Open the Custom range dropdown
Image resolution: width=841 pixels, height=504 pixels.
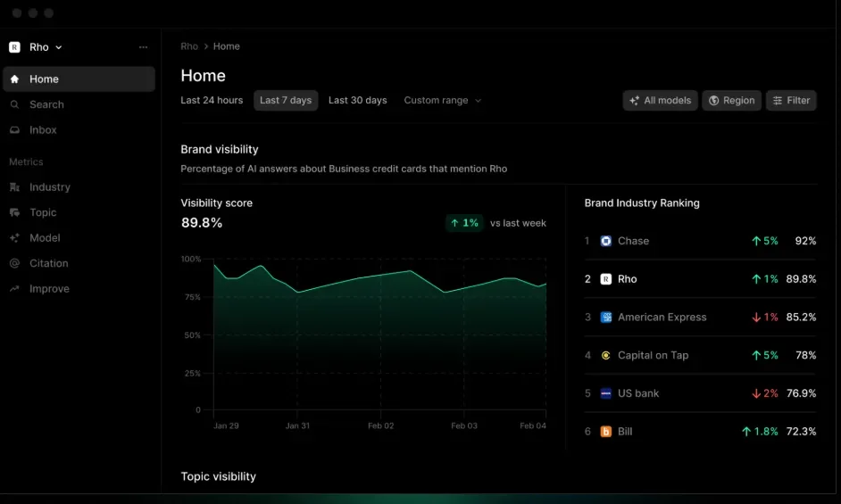443,100
